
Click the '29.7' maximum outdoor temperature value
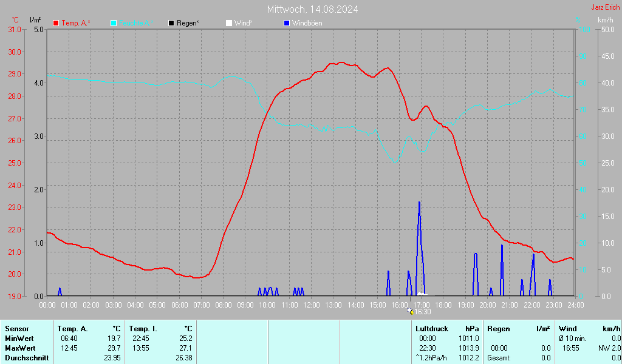[x=114, y=348]
